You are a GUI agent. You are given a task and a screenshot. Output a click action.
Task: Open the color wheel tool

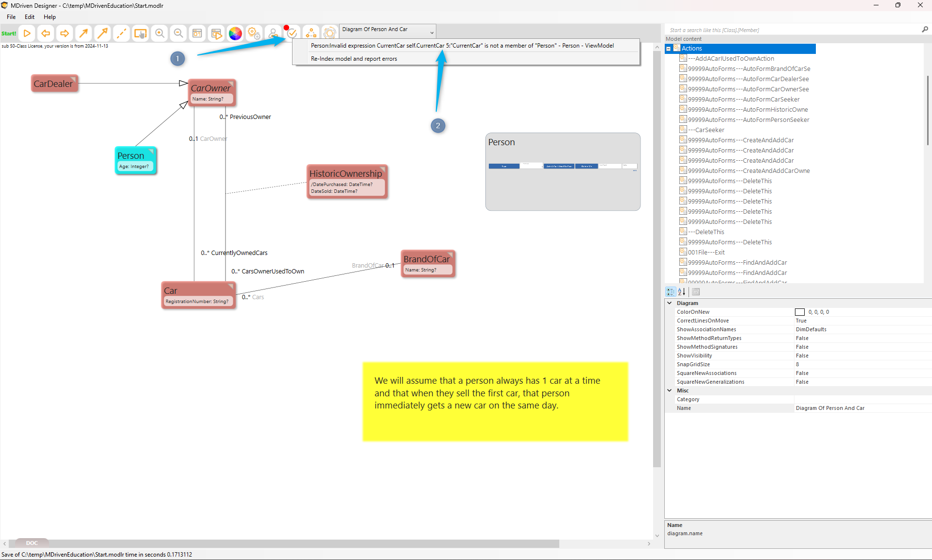pyautogui.click(x=235, y=34)
